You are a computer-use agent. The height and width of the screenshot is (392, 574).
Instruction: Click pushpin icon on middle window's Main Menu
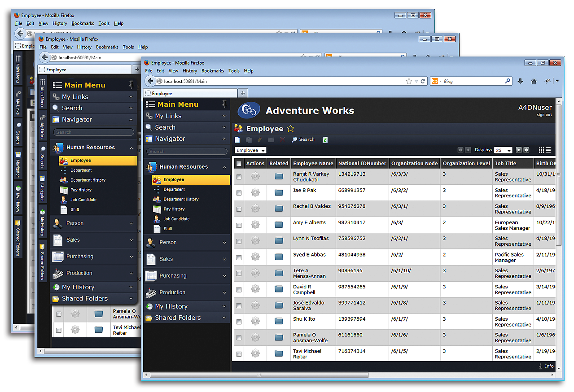pyautogui.click(x=131, y=84)
